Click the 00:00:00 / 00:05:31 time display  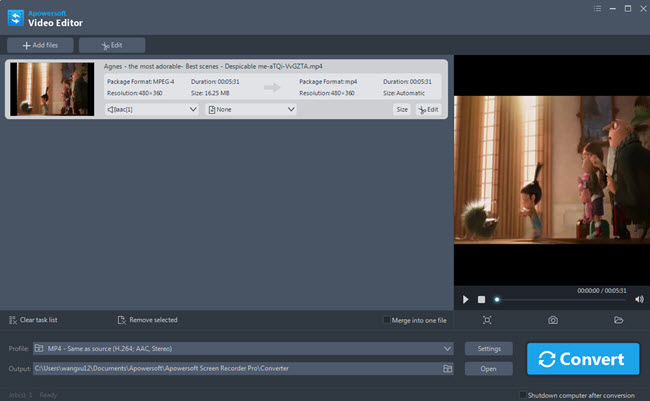(602, 291)
